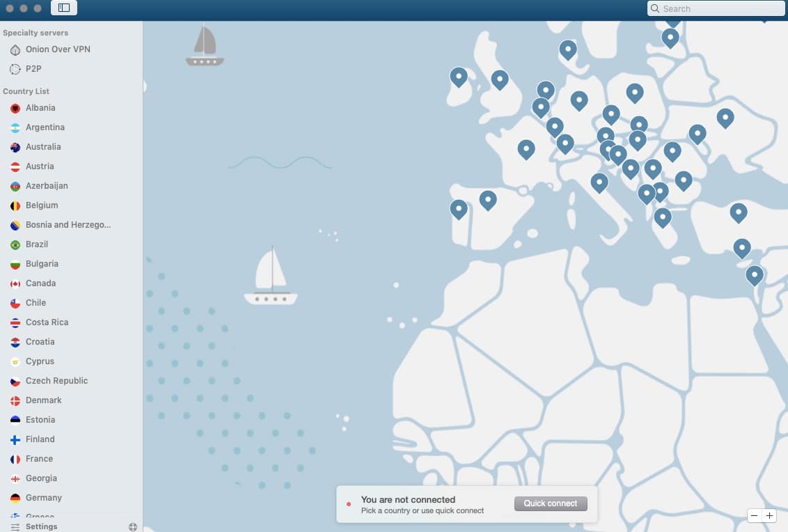Click the Australia flag icon
This screenshot has width=788, height=532.
[15, 147]
